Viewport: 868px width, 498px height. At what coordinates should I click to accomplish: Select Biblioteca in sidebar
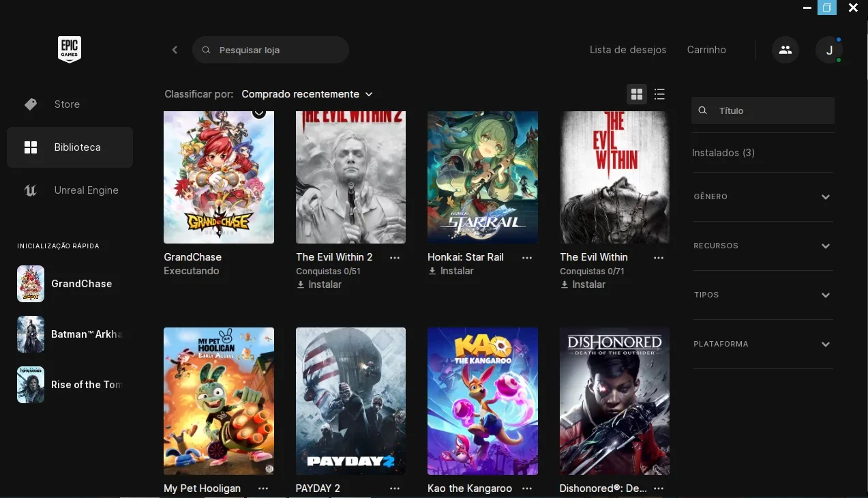point(70,147)
